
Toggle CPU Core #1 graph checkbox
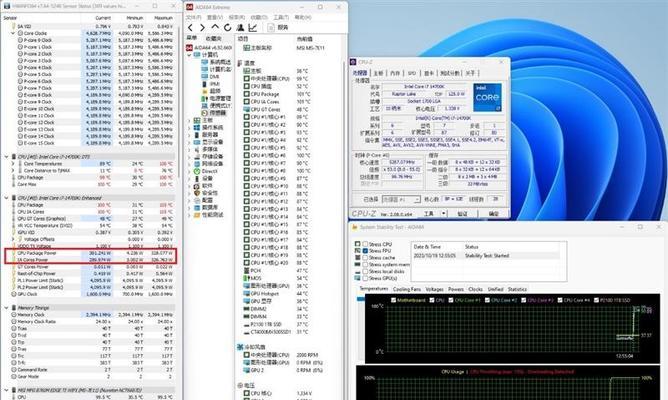click(451, 300)
